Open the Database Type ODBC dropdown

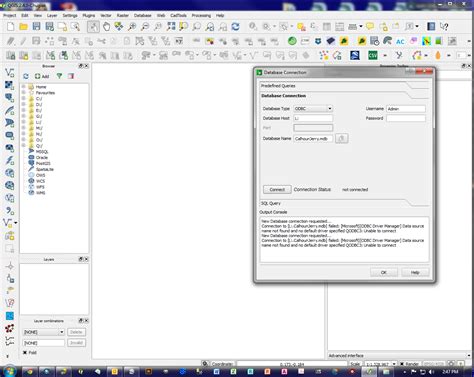click(313, 109)
